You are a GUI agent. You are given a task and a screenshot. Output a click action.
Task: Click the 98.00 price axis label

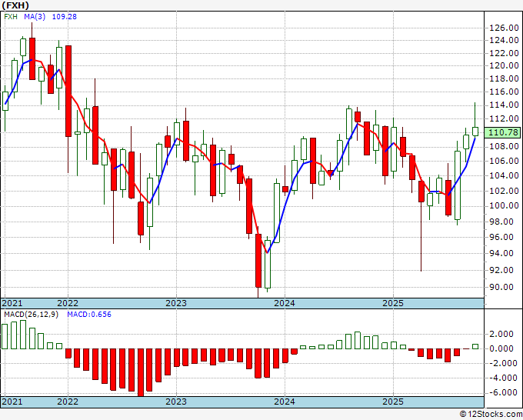501,222
